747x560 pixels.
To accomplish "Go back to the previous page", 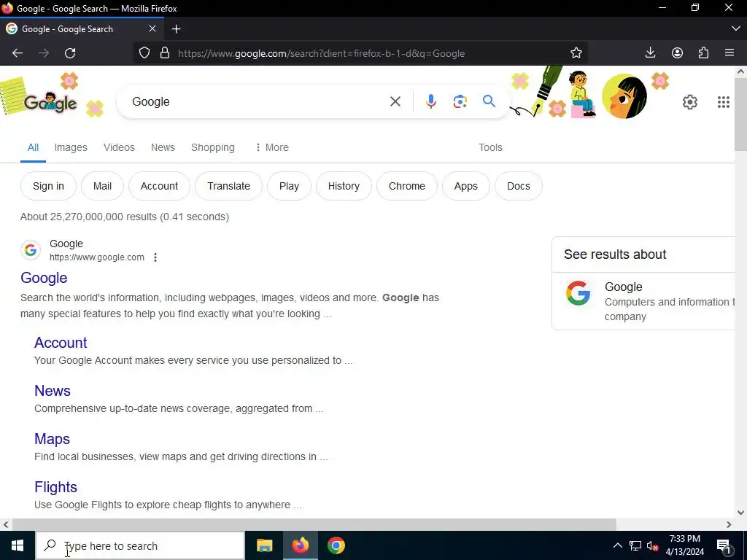I will [x=18, y=52].
